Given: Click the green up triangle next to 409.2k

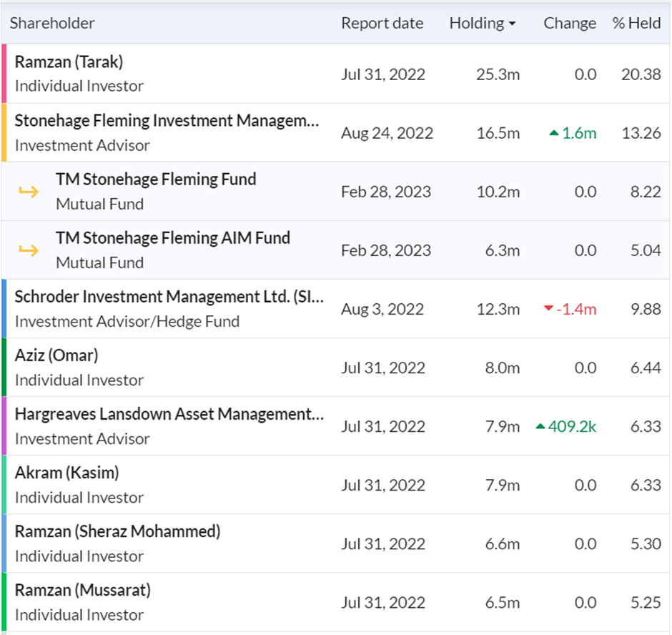Looking at the screenshot, I should (x=540, y=427).
